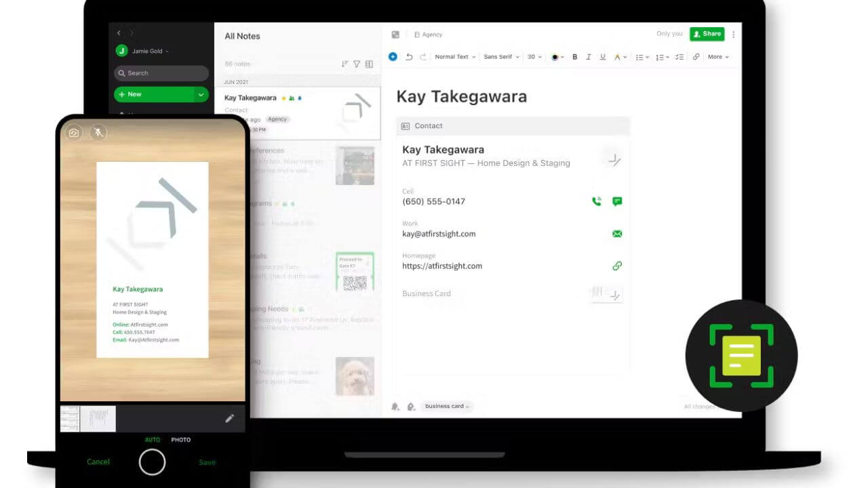Open the More formatting menu
This screenshot has height=488, width=868.
pyautogui.click(x=718, y=57)
